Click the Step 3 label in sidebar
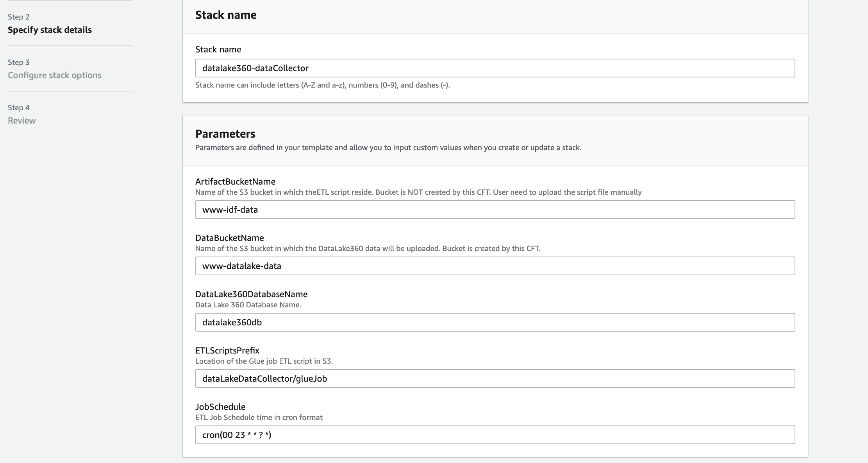This screenshot has height=463, width=868. [19, 63]
